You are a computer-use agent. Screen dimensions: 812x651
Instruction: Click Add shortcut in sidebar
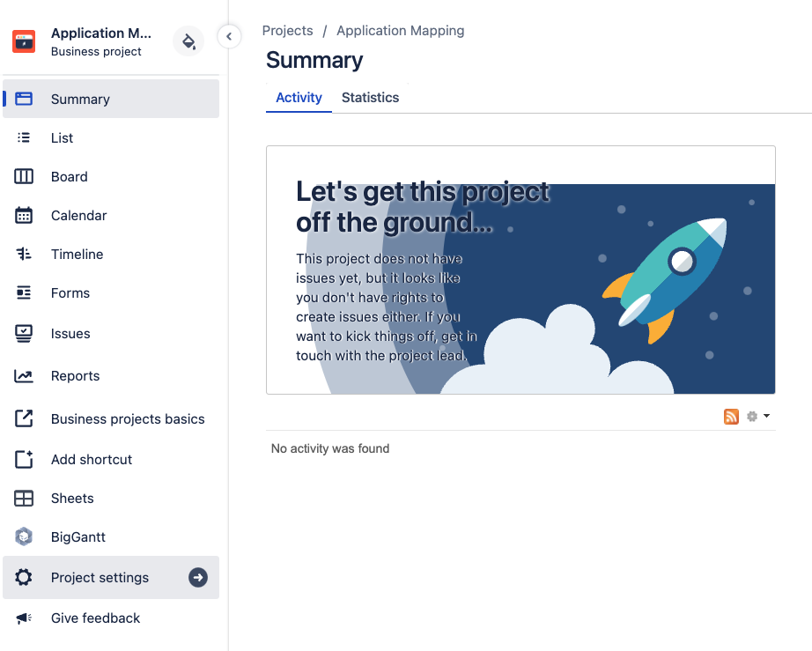(x=91, y=459)
